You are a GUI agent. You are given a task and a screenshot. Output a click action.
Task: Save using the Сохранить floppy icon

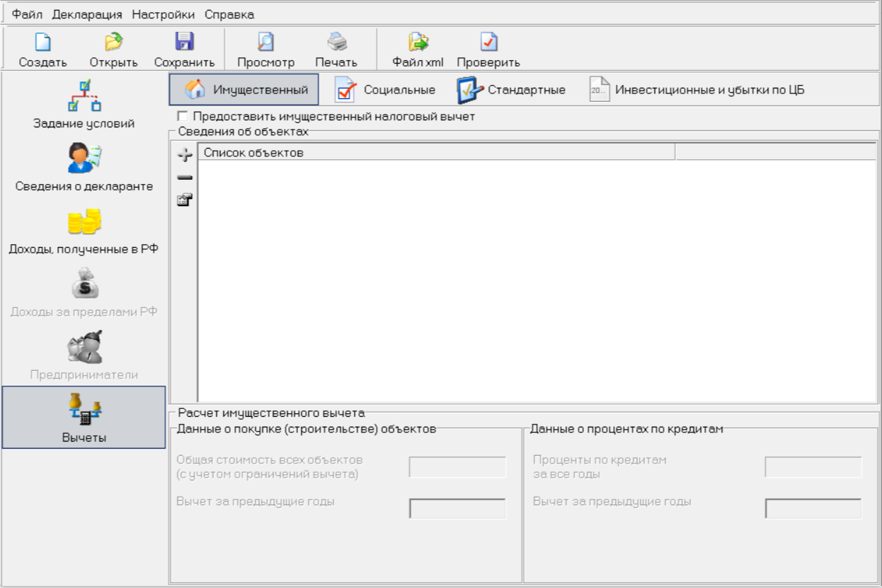[184, 42]
